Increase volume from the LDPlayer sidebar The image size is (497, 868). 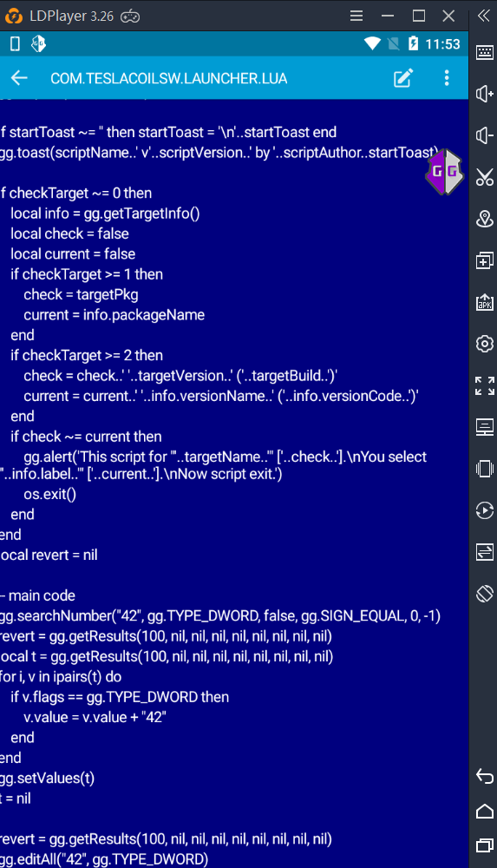tap(485, 94)
